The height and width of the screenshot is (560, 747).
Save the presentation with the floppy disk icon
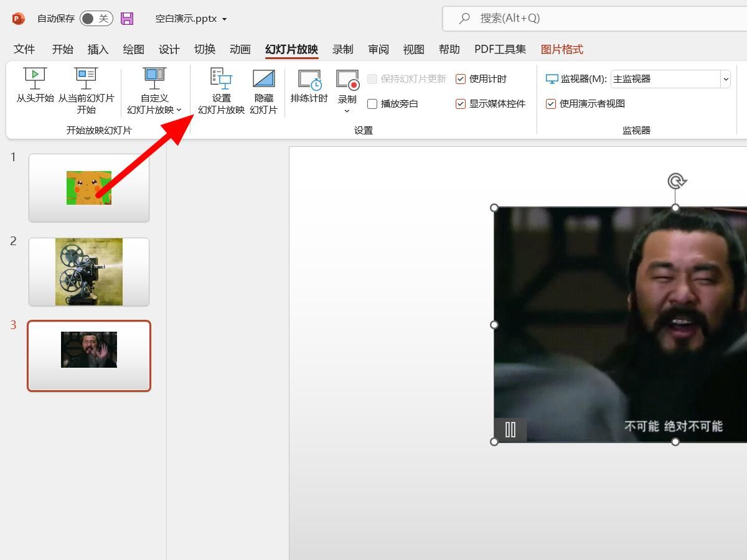127,19
